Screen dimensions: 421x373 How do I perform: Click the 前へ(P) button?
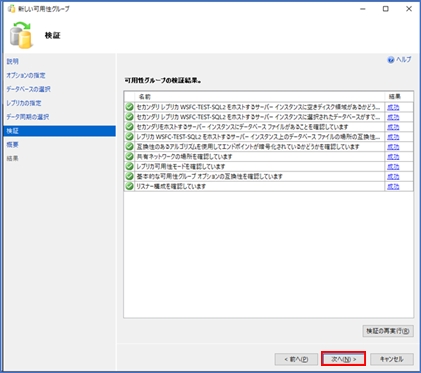(296, 359)
